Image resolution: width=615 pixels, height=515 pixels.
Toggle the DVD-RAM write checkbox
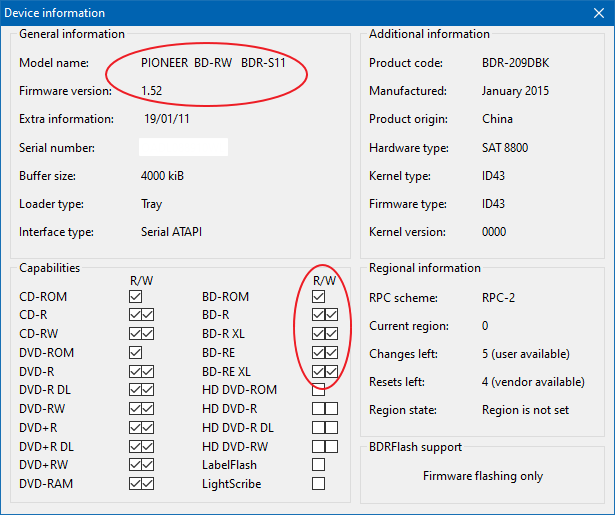(x=148, y=483)
